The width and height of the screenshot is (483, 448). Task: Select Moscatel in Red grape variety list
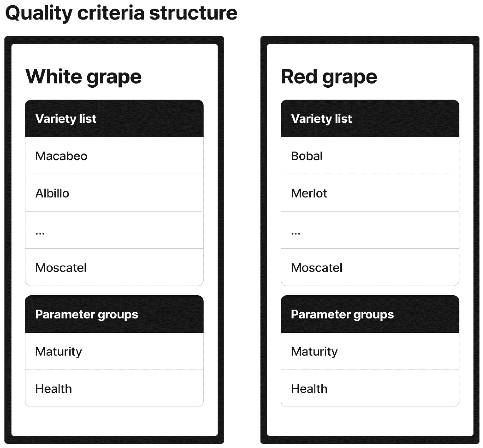pos(370,268)
